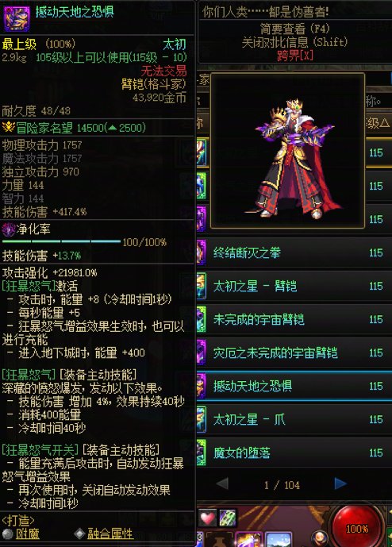Select the 终结断灭之拳 list entry
This screenshot has height=547, width=392.
click(294, 252)
